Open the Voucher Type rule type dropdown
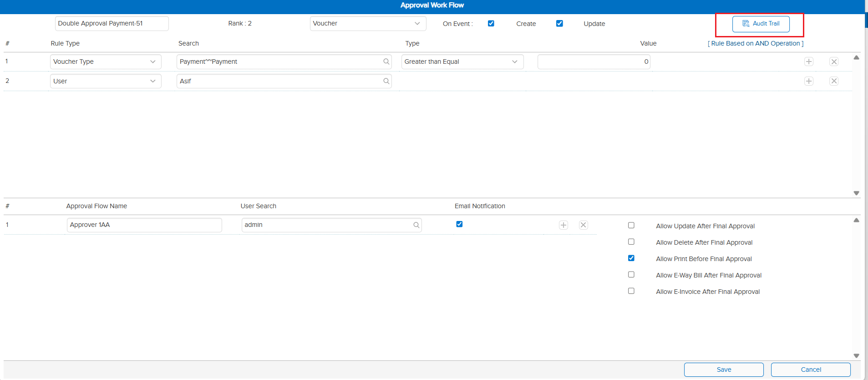This screenshot has height=380, width=868. [106, 62]
